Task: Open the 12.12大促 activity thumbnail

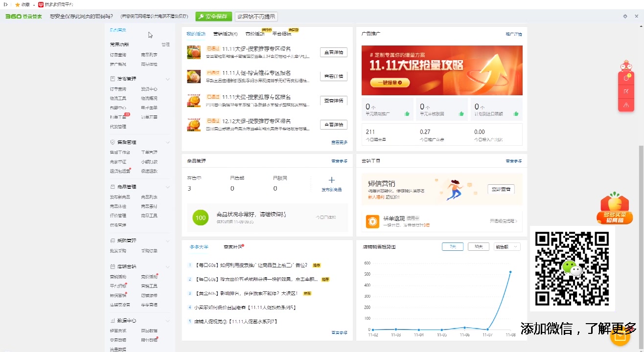Action: point(194,125)
